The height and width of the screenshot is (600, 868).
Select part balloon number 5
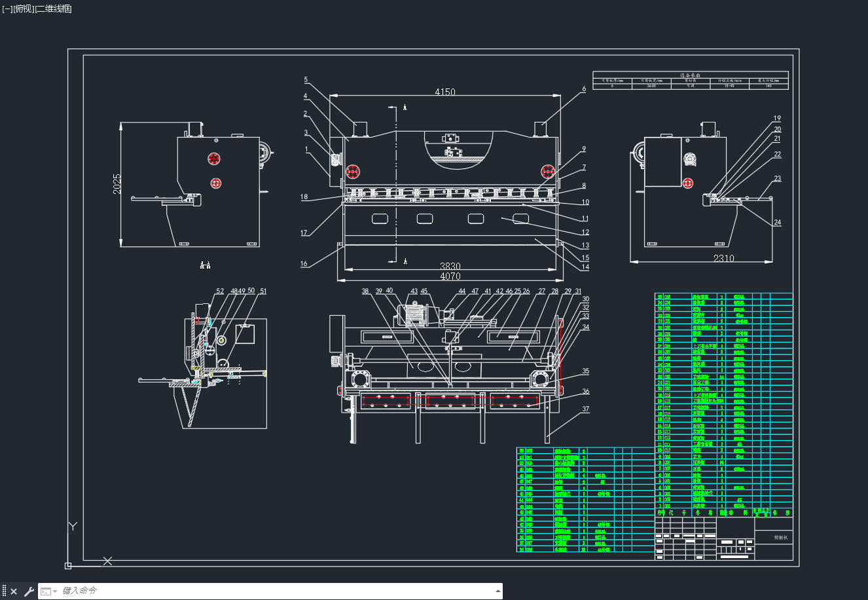[x=306, y=80]
